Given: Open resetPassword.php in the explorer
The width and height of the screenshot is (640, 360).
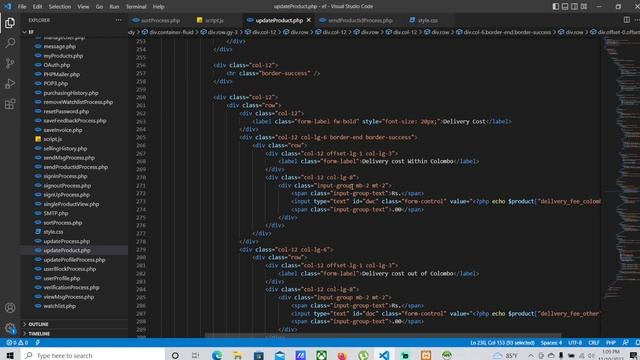Looking at the screenshot, I should tap(66, 111).
